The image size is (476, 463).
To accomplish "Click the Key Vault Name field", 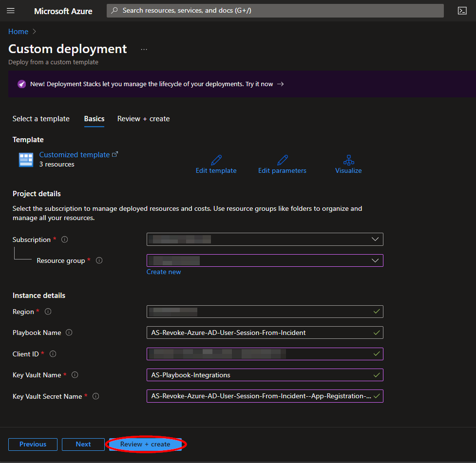I will pyautogui.click(x=265, y=375).
